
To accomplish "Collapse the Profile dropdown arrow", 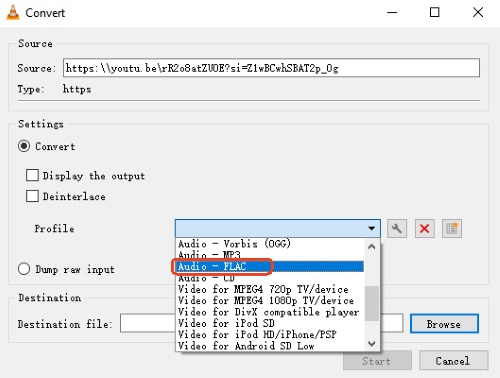I will click(371, 229).
